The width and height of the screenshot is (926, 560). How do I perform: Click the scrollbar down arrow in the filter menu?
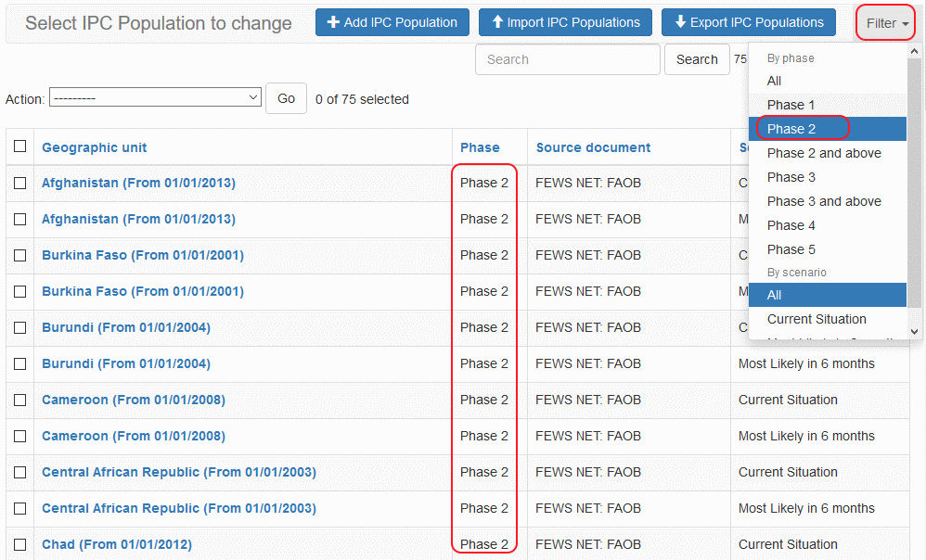(914, 331)
